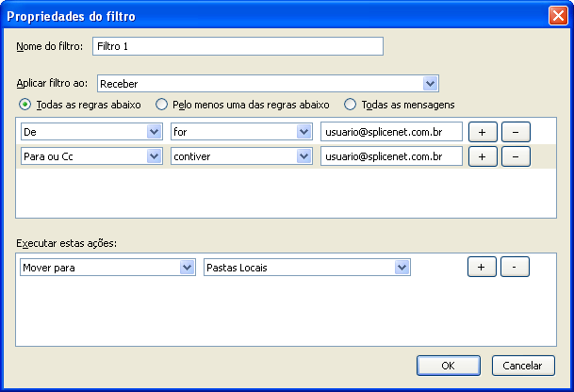Expand the Para ou Cc dropdown

point(91,156)
